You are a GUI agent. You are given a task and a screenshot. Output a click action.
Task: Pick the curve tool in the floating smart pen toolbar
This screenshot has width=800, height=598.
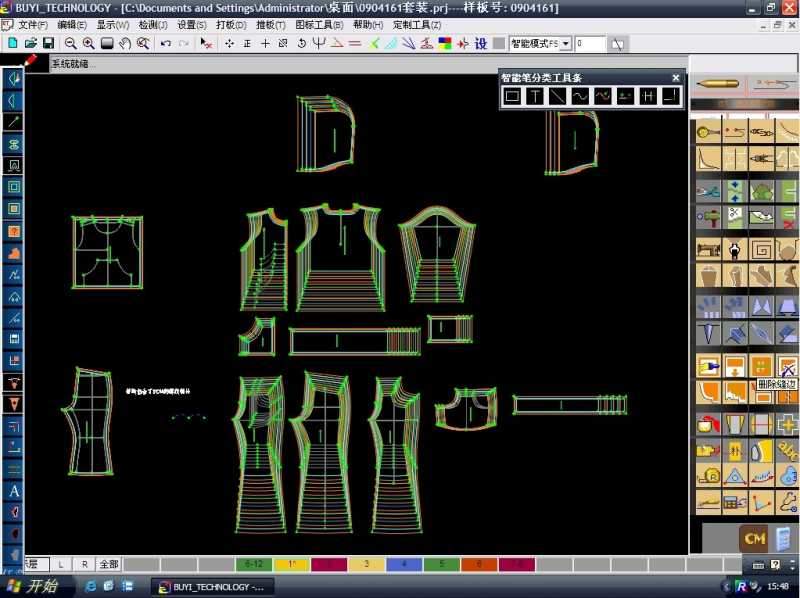[x=579, y=95]
